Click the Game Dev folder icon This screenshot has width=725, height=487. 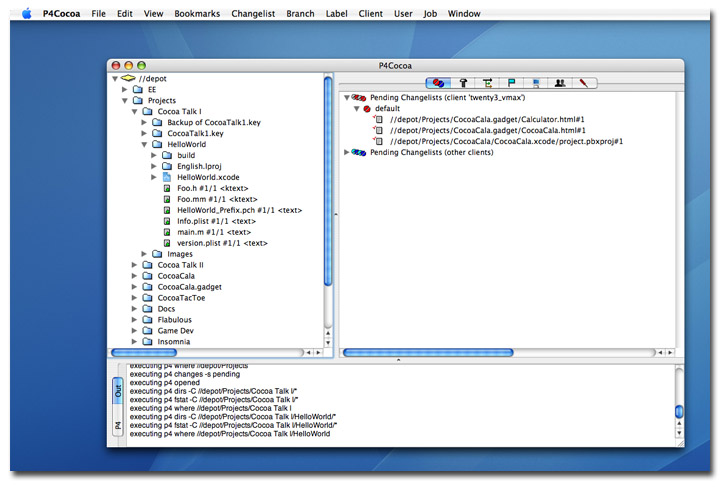pyautogui.click(x=147, y=331)
